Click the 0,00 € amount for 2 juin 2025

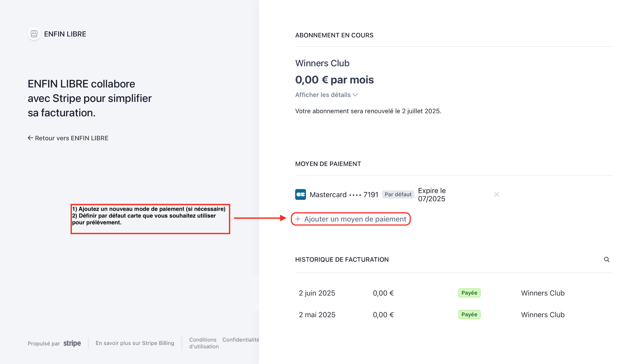click(383, 293)
